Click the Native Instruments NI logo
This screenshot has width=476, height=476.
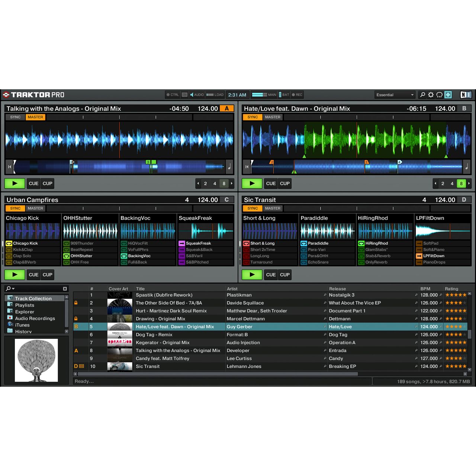[x=466, y=95]
